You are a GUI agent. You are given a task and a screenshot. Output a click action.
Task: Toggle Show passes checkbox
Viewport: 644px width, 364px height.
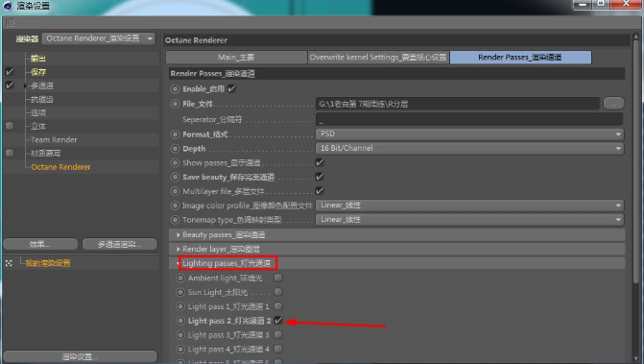click(x=320, y=162)
